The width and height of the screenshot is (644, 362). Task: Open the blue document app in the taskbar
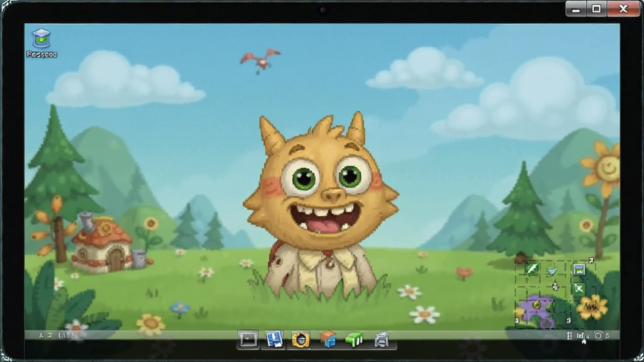(274, 339)
